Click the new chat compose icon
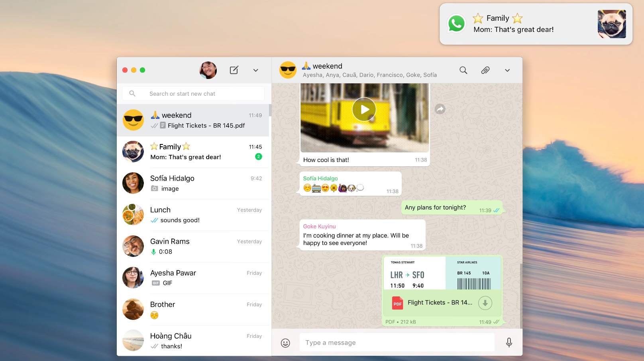 (234, 70)
